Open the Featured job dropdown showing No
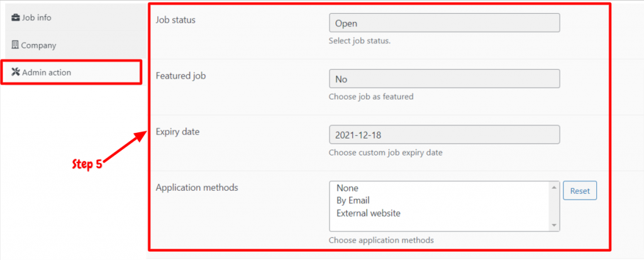The image size is (644, 260). pyautogui.click(x=445, y=79)
